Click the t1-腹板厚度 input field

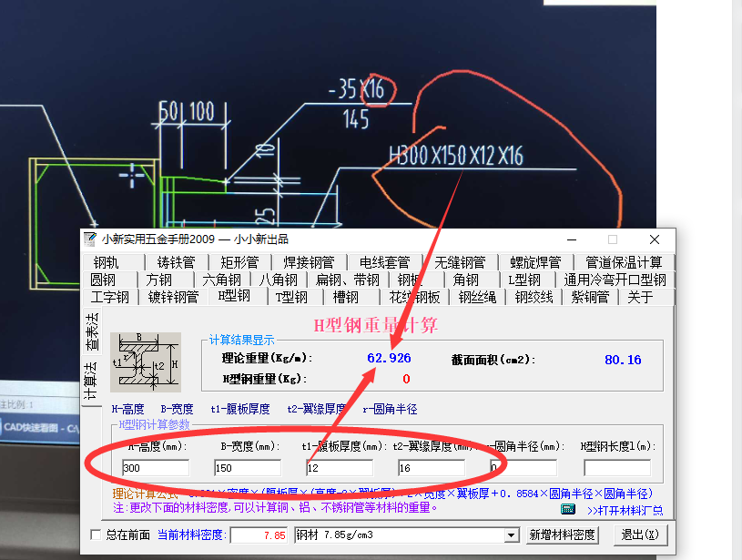pyautogui.click(x=340, y=468)
